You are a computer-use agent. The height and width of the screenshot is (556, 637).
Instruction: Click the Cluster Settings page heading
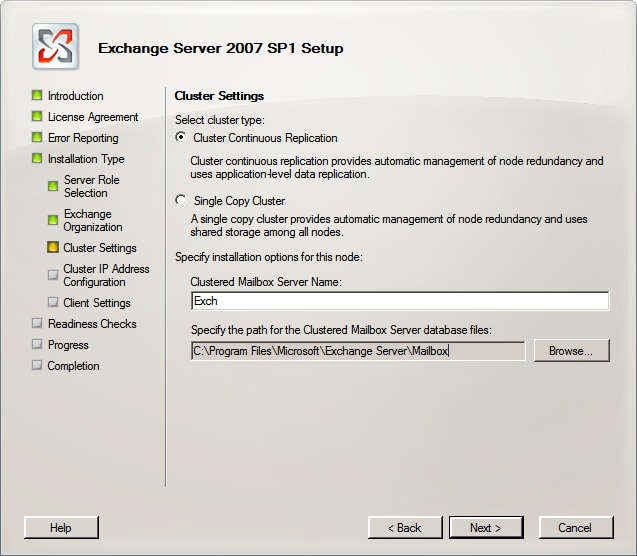[x=219, y=96]
